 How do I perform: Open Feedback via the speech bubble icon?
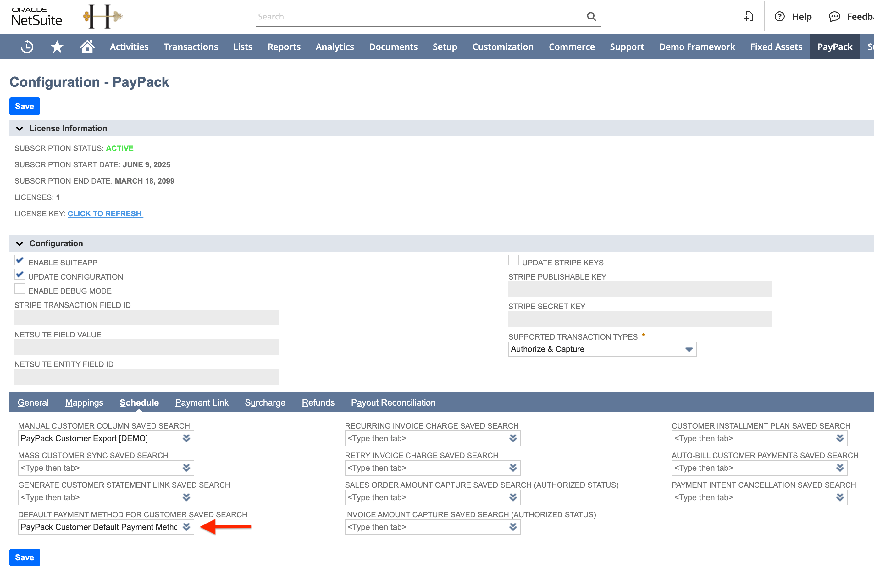[x=834, y=16]
